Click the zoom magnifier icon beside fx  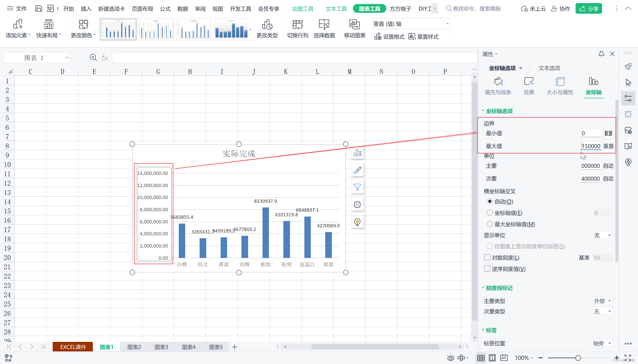(x=93, y=58)
